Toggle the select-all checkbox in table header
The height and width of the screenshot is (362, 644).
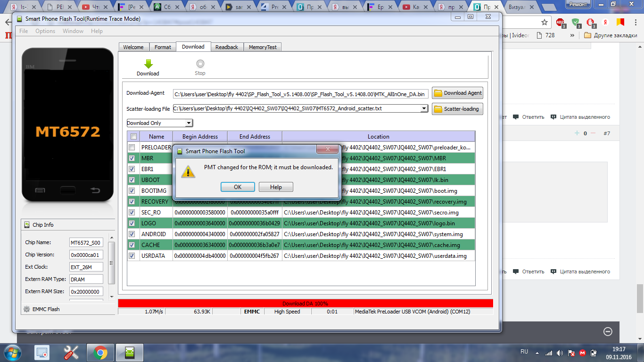pos(133,137)
